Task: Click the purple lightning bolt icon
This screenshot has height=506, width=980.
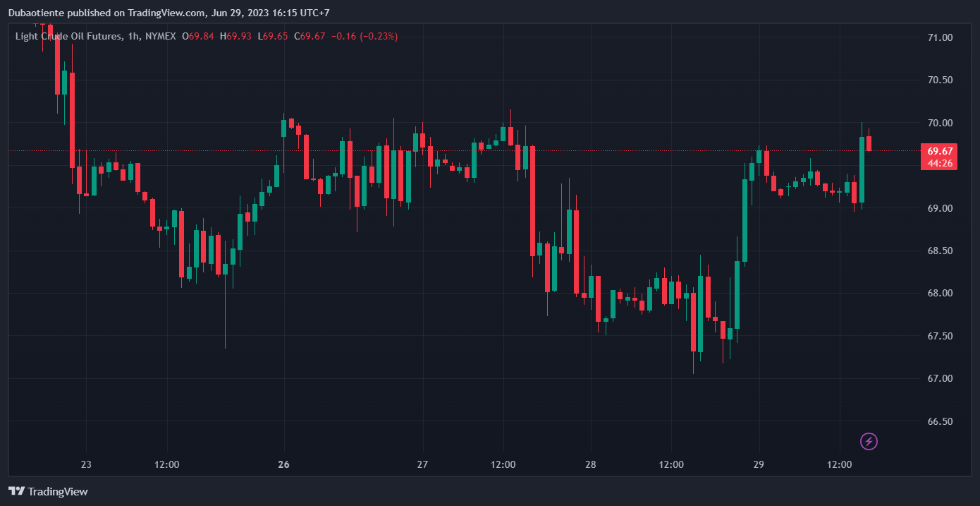Action: (x=869, y=441)
